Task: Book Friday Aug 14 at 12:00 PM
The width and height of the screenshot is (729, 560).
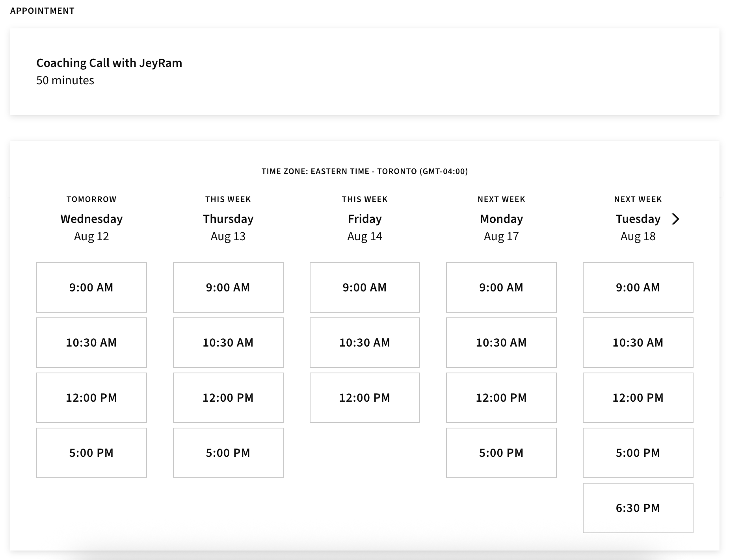Action: click(x=365, y=398)
